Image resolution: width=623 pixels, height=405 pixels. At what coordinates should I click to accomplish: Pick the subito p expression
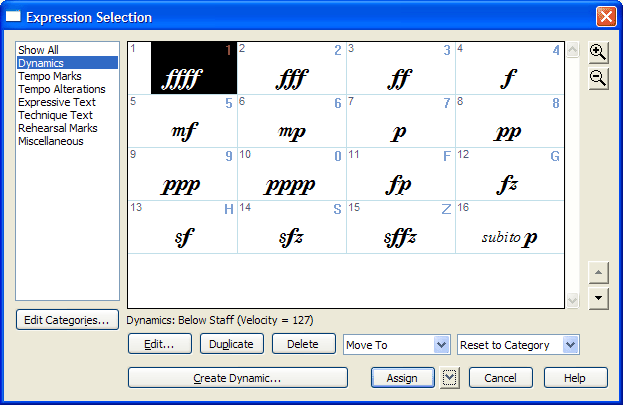[x=509, y=226]
